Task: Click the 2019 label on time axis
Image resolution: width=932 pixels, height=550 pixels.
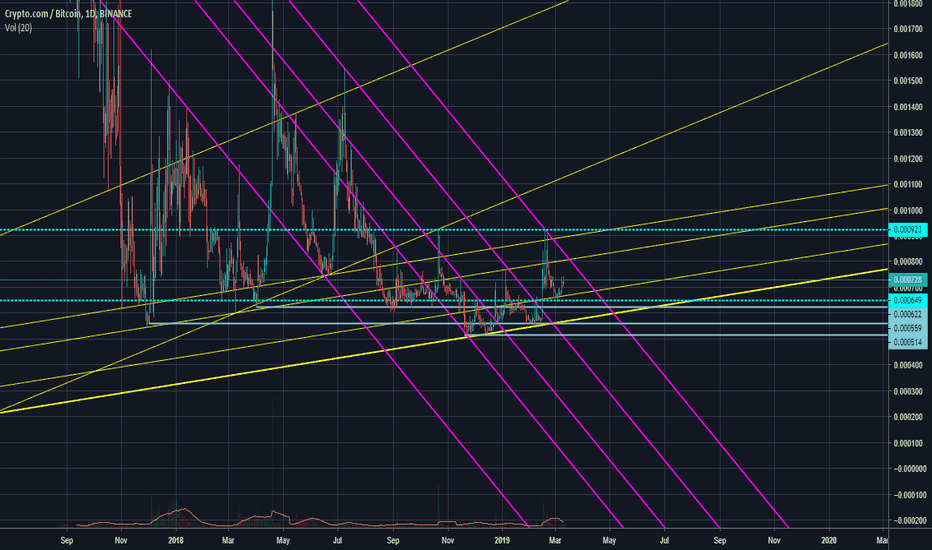Action: [x=502, y=540]
